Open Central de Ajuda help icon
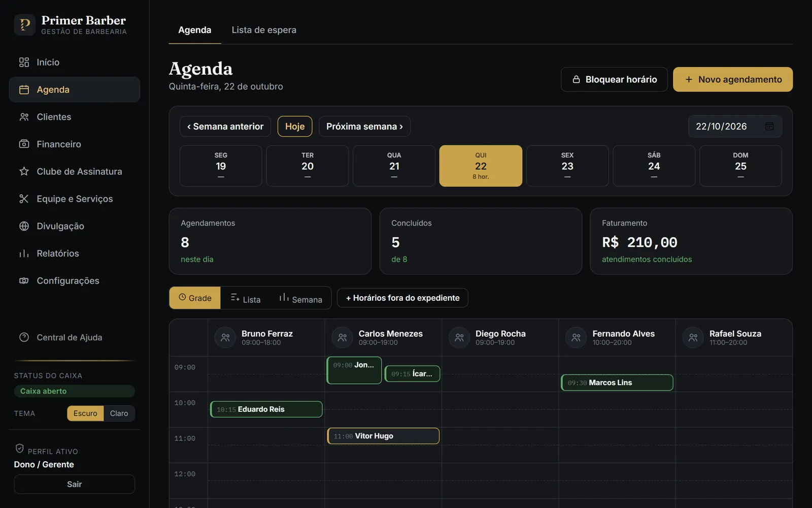812x508 pixels. (x=24, y=337)
